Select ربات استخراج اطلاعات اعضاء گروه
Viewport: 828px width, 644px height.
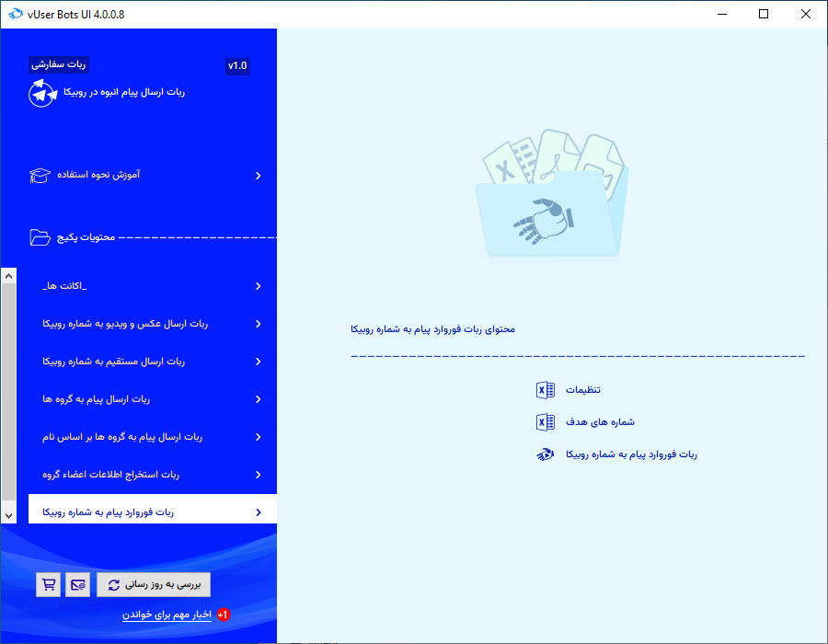point(153,475)
